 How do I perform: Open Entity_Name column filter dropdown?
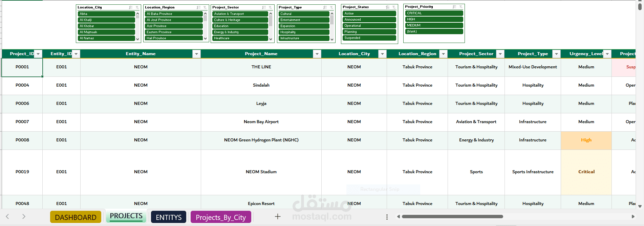point(196,54)
